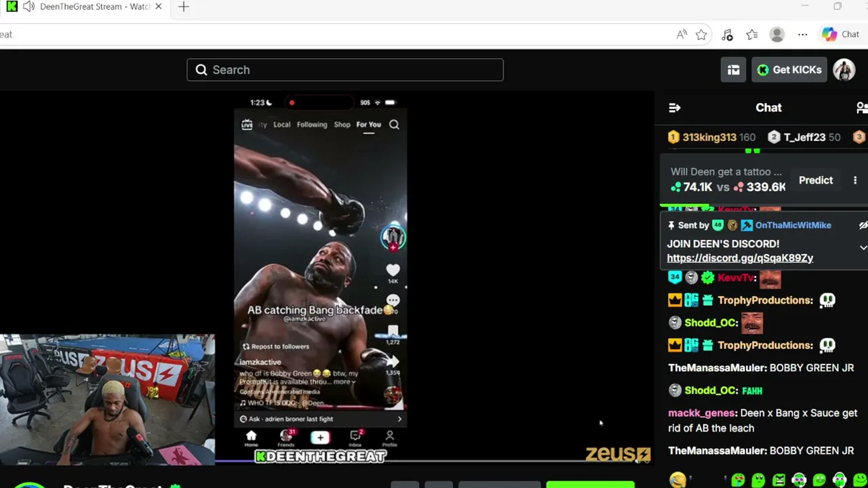Expand the pinned message chevron
Viewport: 868px width, 488px height.
[863, 248]
